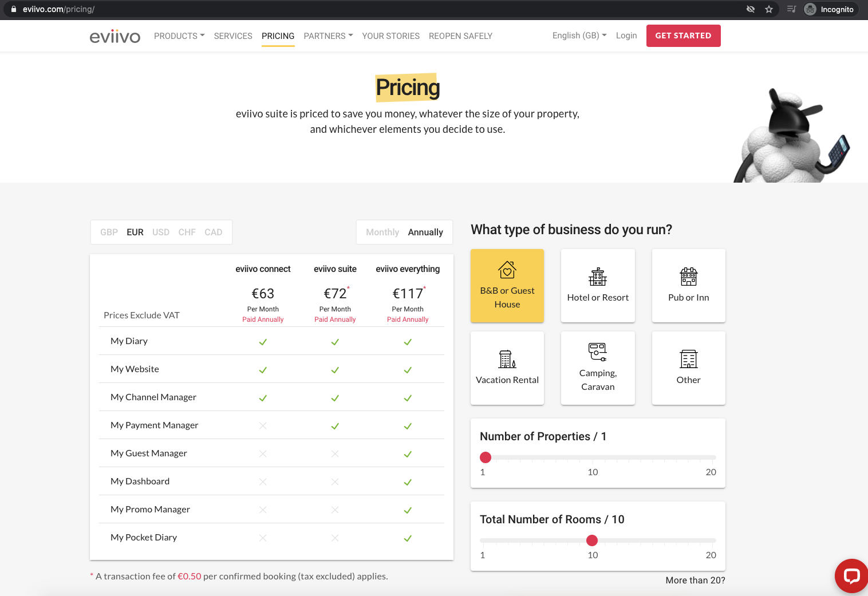Image resolution: width=868 pixels, height=596 pixels.
Task: Open the PRODUCTS dropdown menu
Action: [x=179, y=35]
